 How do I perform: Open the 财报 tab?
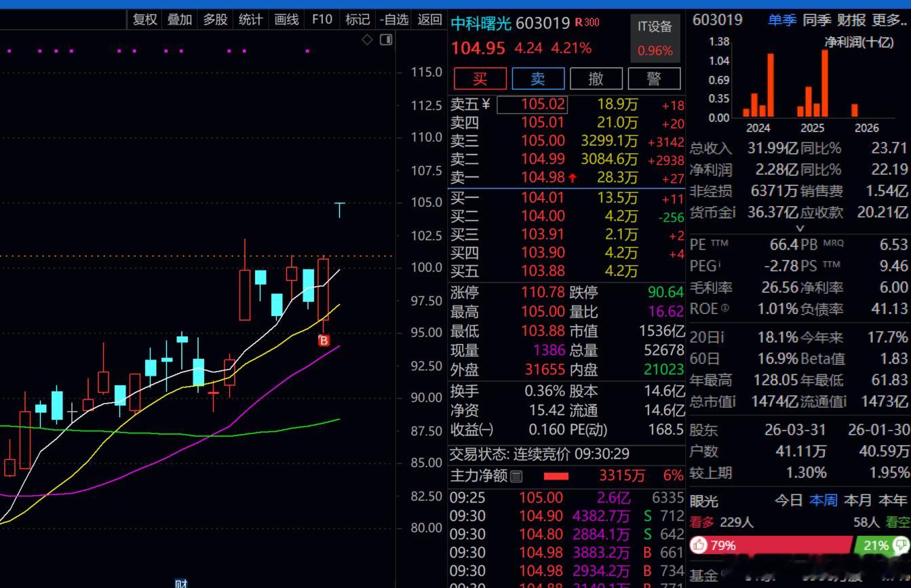(x=851, y=20)
